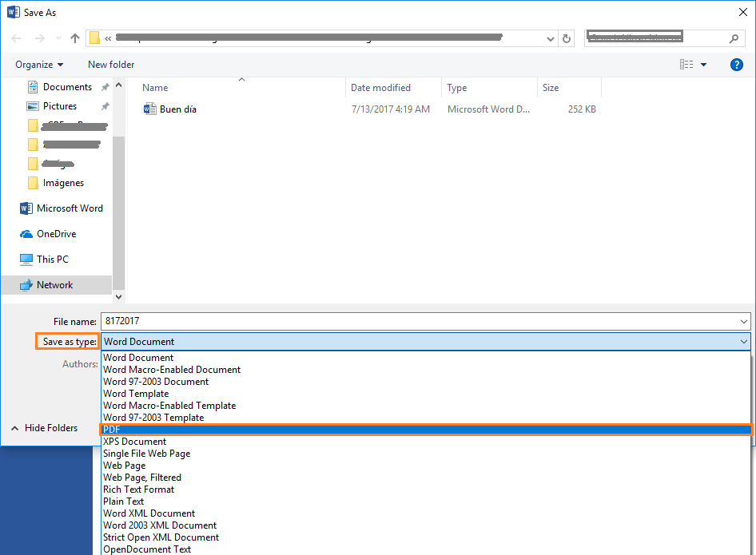Click the OneDrive cloud icon
The height and width of the screenshot is (555, 756).
point(26,234)
